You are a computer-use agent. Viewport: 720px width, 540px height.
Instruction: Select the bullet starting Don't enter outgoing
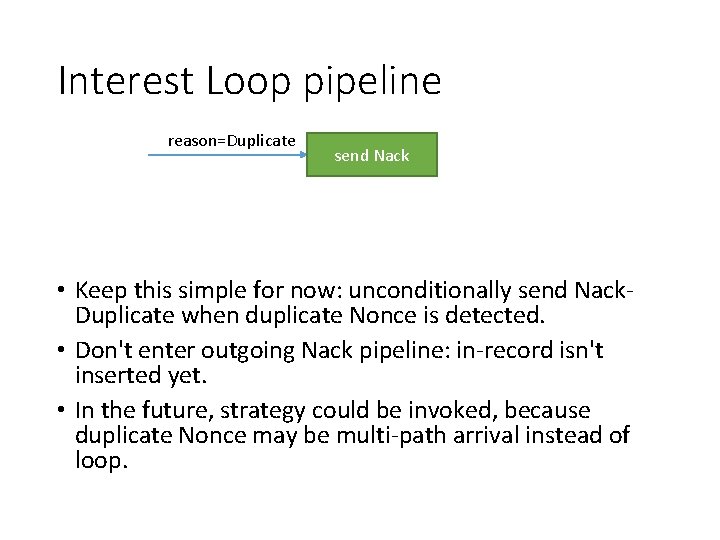340,363
